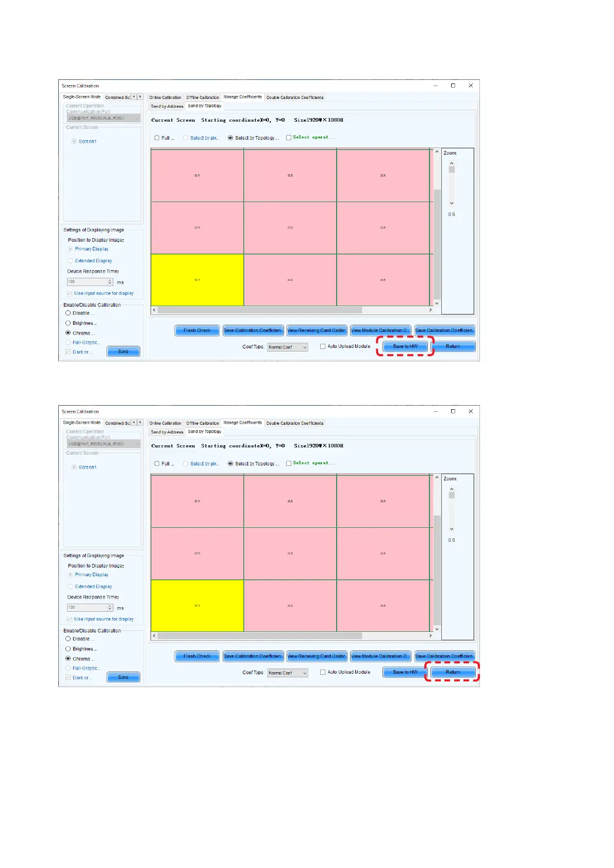Switch to Online Calibration tab in upper window
Viewport: 614px width, 868px height.
(165, 97)
